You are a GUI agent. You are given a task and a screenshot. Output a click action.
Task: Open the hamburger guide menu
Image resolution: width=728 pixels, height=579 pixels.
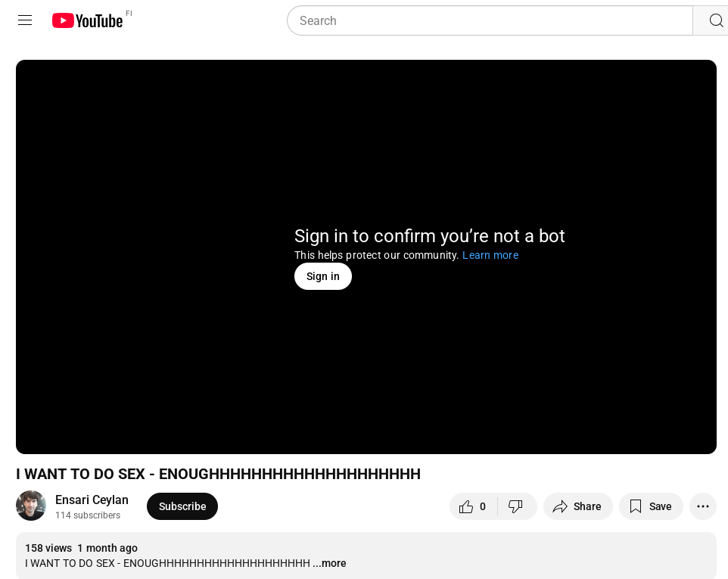(25, 20)
